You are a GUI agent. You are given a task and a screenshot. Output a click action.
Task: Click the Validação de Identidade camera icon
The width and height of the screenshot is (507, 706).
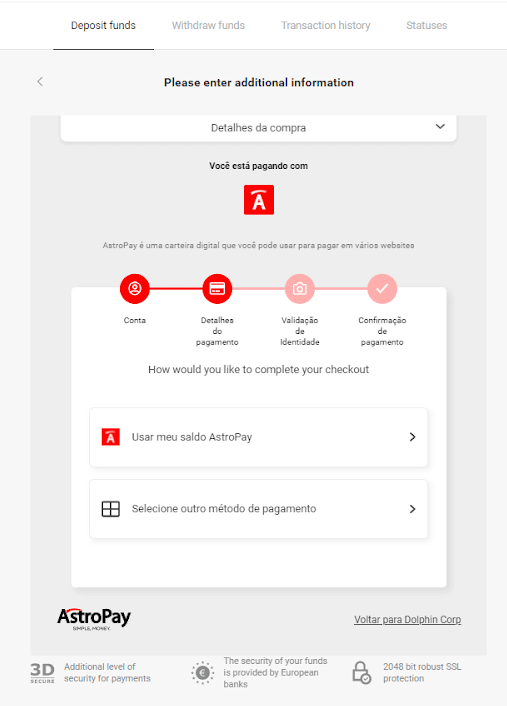point(299,289)
